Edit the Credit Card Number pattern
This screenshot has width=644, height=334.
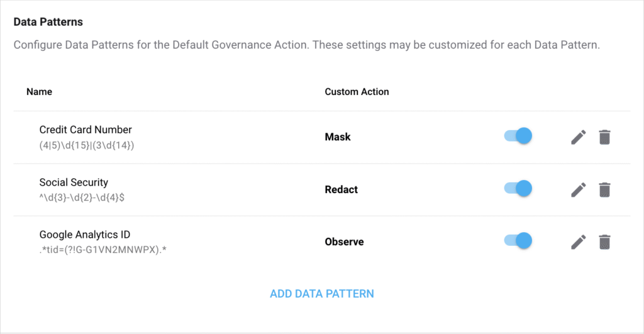(579, 136)
